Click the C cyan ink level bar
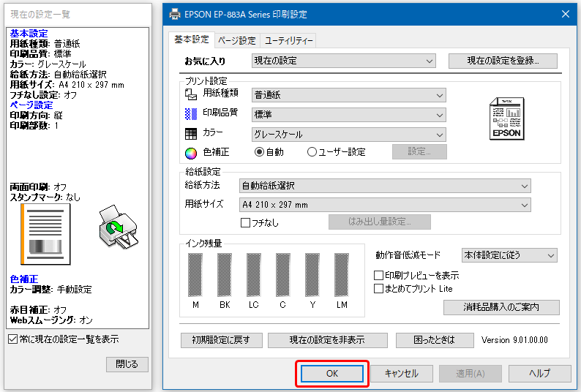 coord(283,274)
